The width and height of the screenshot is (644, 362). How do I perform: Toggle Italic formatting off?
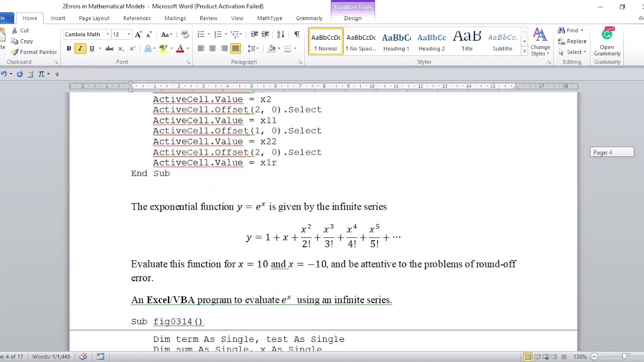pos(80,49)
